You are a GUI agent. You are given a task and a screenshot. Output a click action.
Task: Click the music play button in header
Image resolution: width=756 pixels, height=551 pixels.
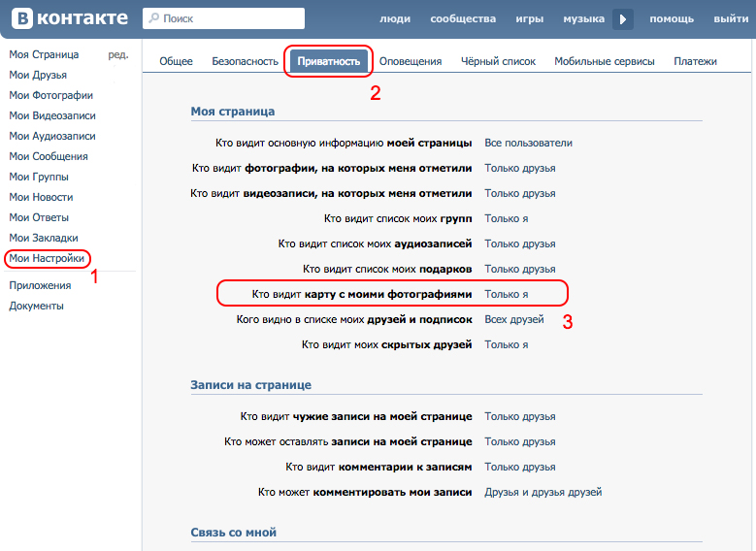point(623,19)
